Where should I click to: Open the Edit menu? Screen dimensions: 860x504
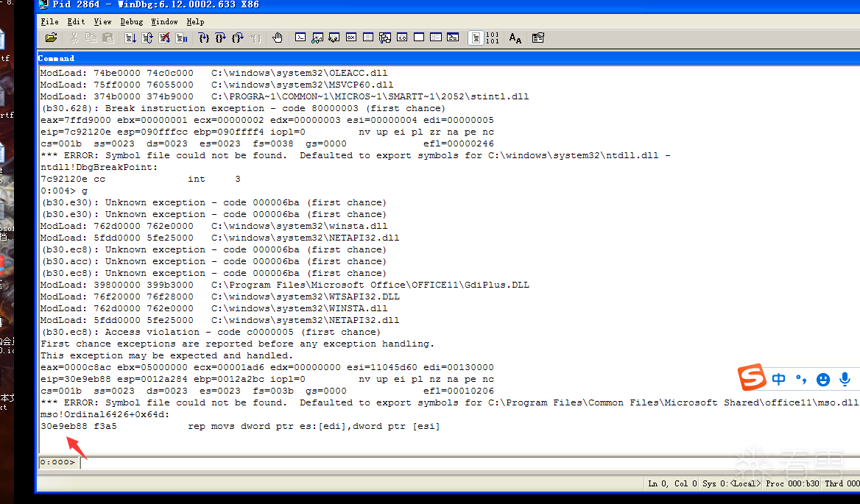77,22
